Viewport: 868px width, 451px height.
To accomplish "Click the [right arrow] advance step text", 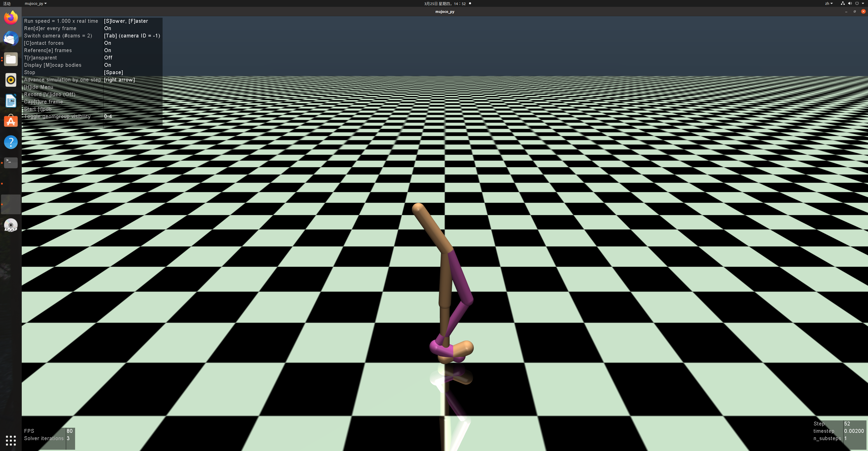I will point(119,80).
